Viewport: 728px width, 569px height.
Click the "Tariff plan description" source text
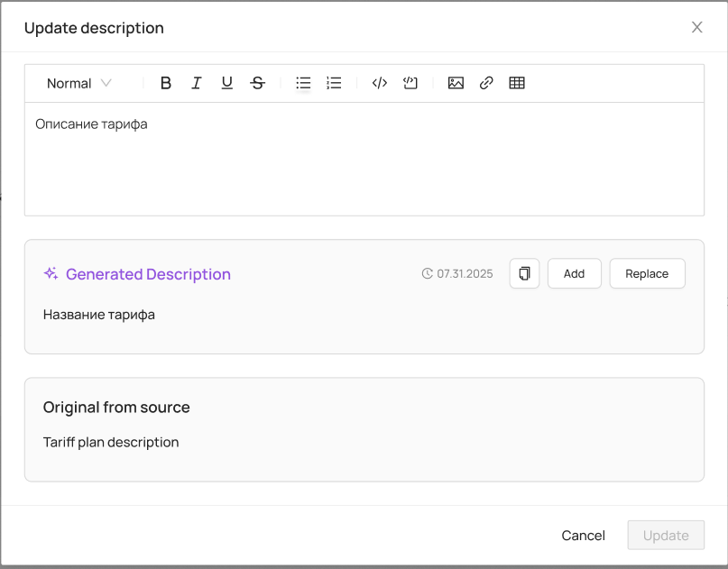111,442
